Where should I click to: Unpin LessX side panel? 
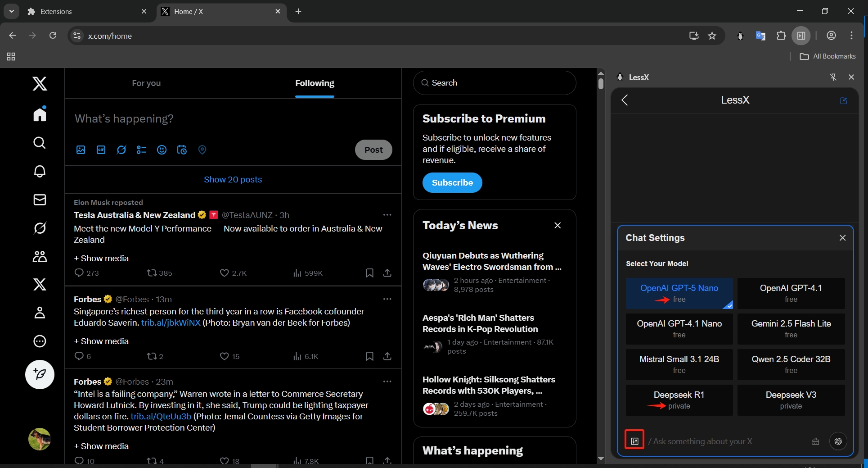click(833, 77)
